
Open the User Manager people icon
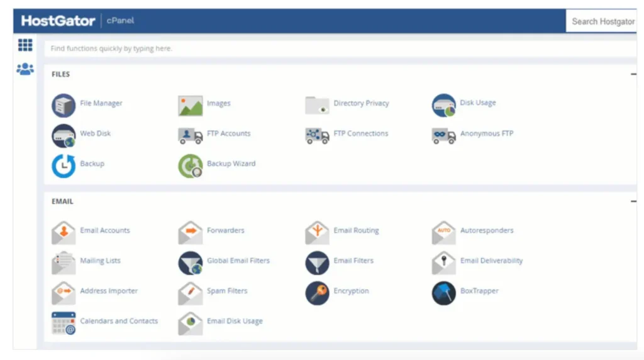[25, 68]
